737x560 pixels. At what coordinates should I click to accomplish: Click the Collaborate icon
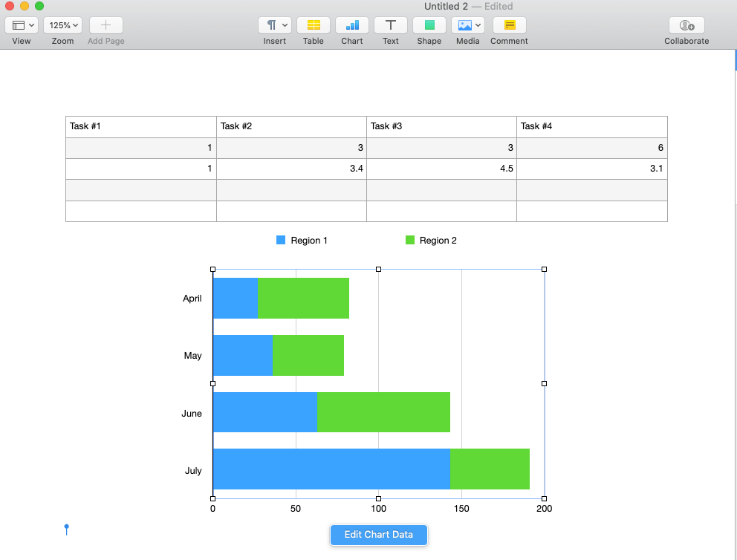tap(686, 25)
